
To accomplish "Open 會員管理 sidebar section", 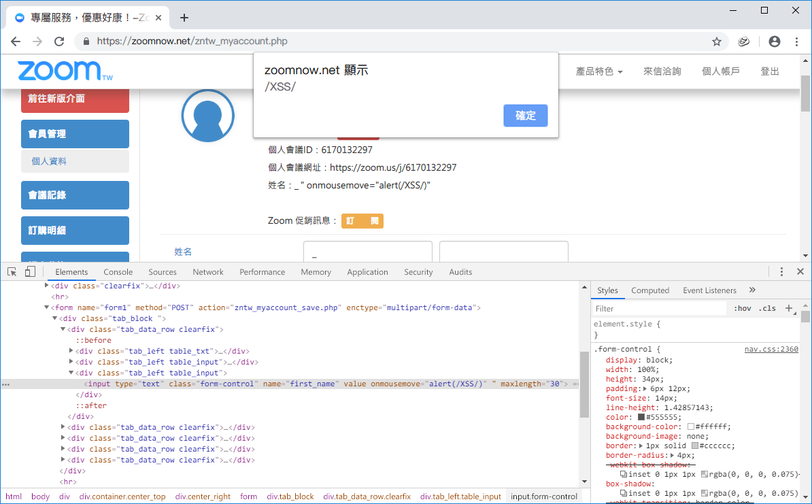I will click(x=75, y=133).
